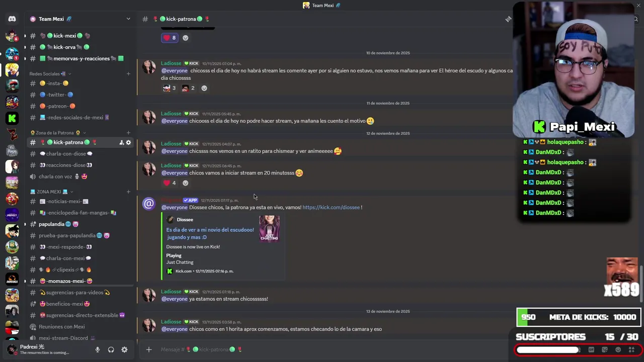Open user settings gear icon
The height and width of the screenshot is (362, 644).
click(124, 349)
